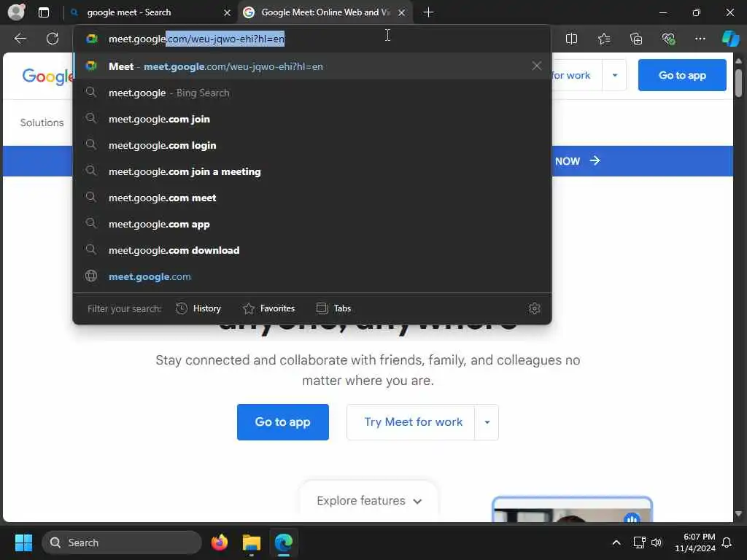Expand Explore features chevron
Screen dimensions: 747x560
tap(417, 501)
